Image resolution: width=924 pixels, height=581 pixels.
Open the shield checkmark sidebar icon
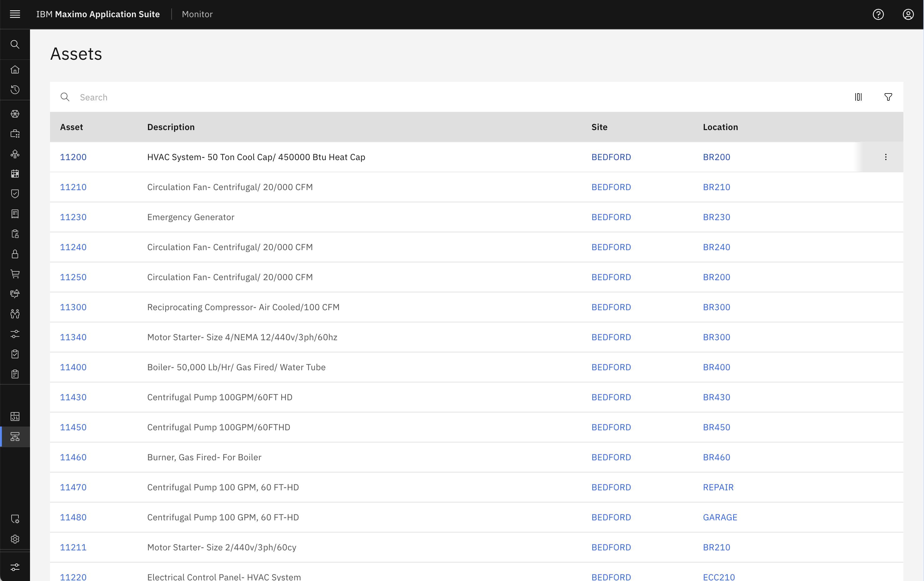click(15, 194)
